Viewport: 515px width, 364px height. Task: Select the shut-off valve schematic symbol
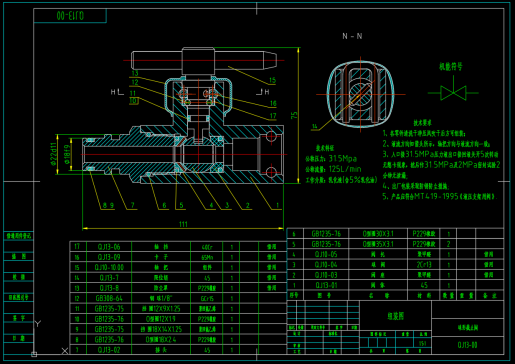(453, 92)
